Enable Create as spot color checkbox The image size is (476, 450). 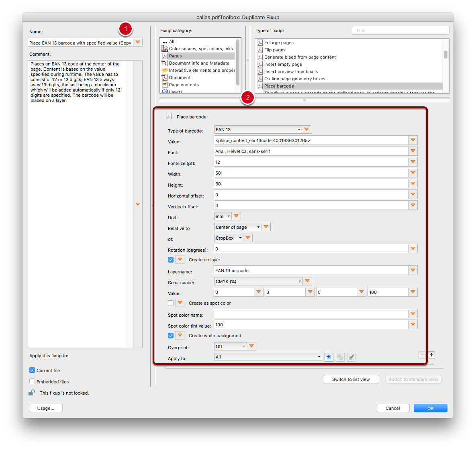[171, 303]
